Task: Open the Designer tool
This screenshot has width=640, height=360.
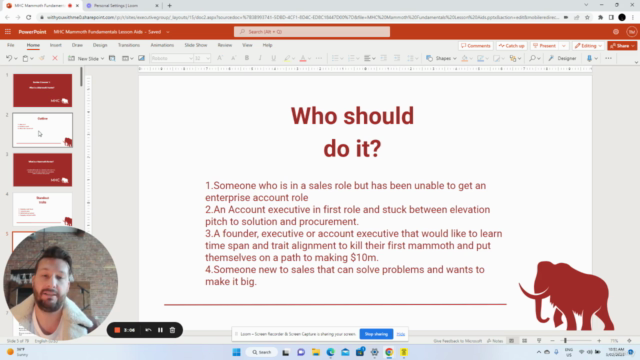Action: [562, 58]
